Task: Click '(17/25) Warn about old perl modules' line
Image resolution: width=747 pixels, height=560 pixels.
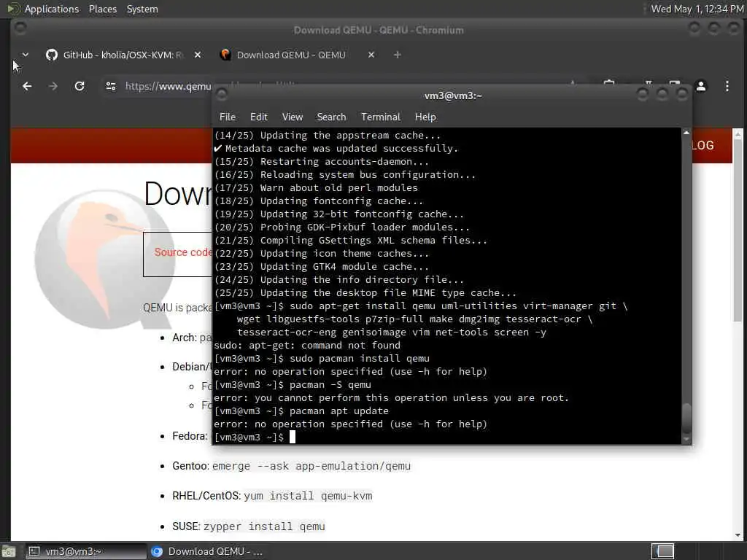Action: (316, 187)
